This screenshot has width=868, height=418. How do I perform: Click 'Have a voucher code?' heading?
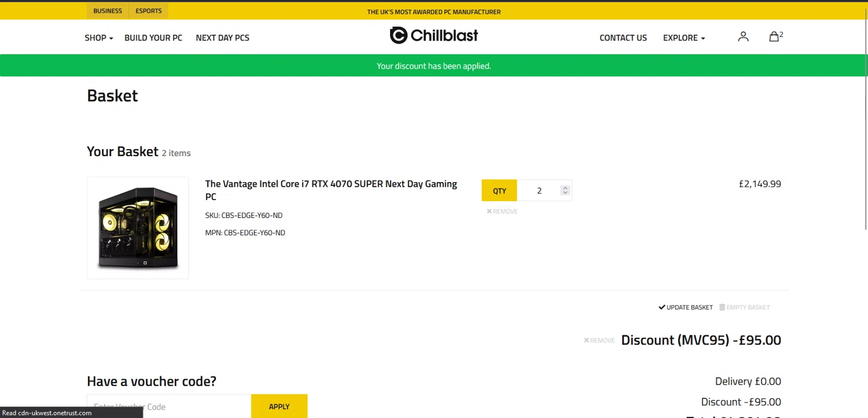[x=152, y=382]
